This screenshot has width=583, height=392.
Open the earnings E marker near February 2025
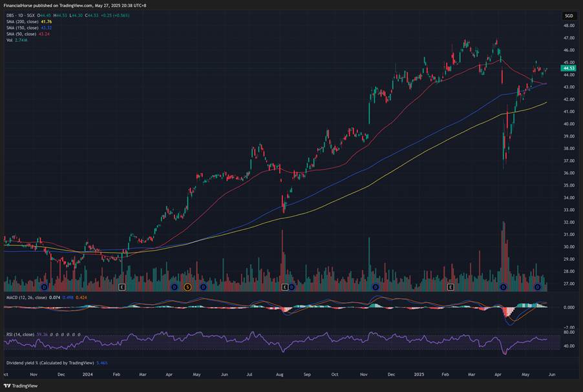(x=451, y=286)
